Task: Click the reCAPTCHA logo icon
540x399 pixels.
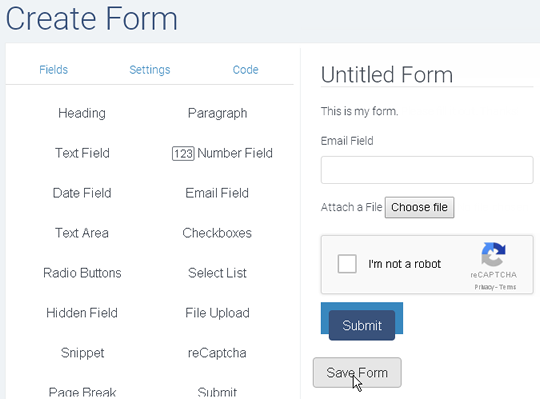Action: pyautogui.click(x=493, y=255)
